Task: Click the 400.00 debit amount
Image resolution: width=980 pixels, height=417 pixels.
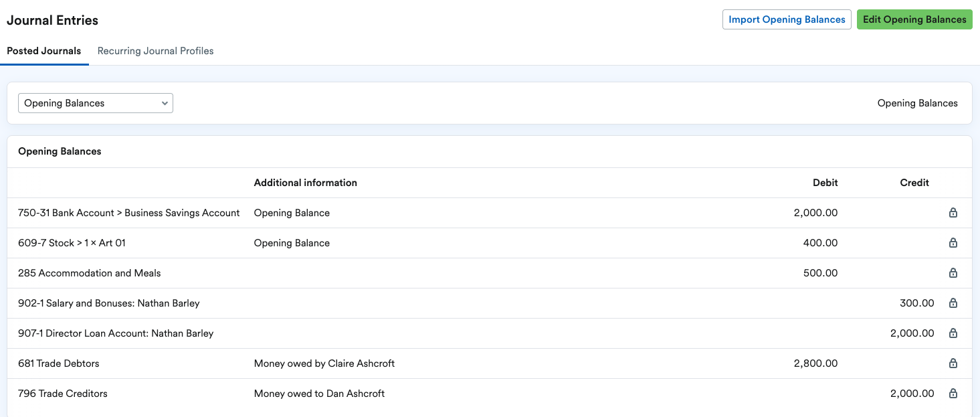Action: click(820, 243)
